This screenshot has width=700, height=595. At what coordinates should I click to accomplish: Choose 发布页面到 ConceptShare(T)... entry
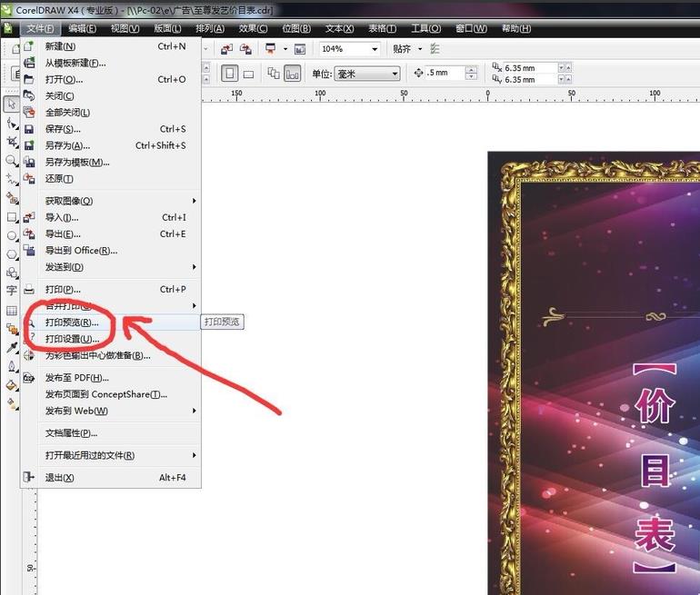coord(111,394)
